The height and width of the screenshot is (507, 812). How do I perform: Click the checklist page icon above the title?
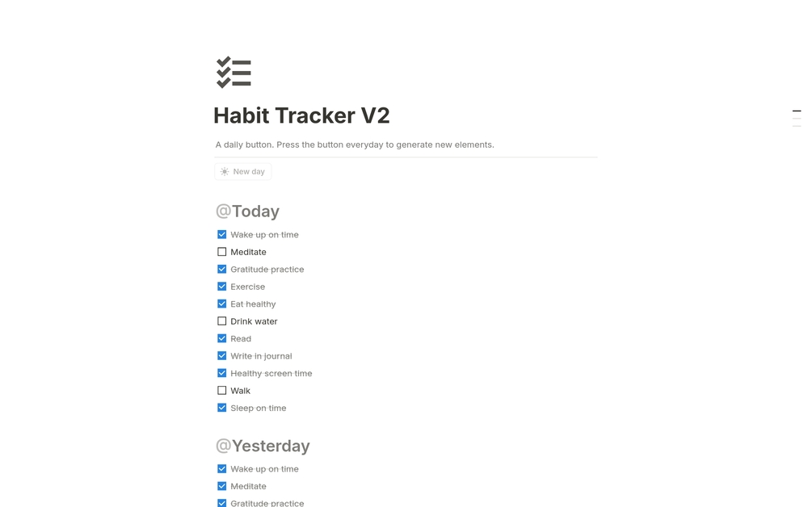(234, 71)
